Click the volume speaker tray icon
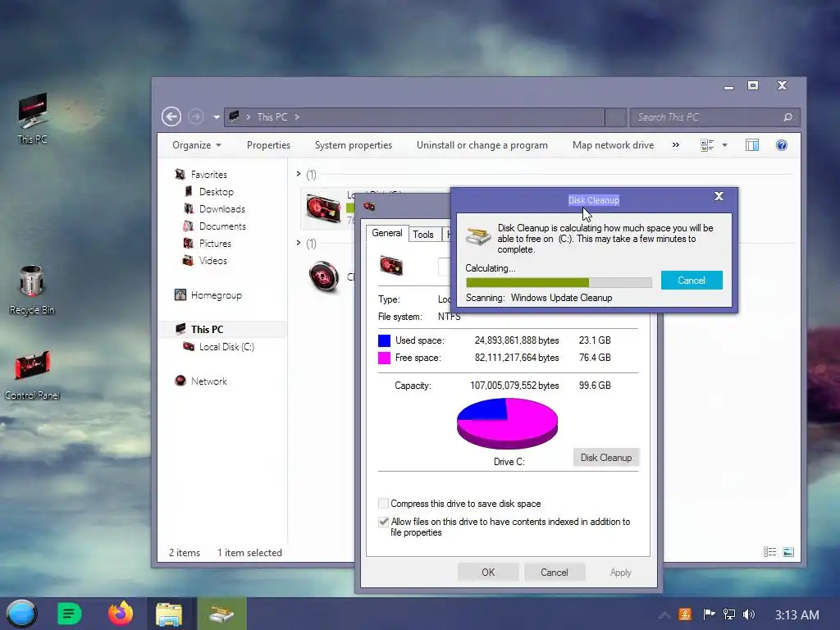840x630 pixels. pyautogui.click(x=749, y=614)
